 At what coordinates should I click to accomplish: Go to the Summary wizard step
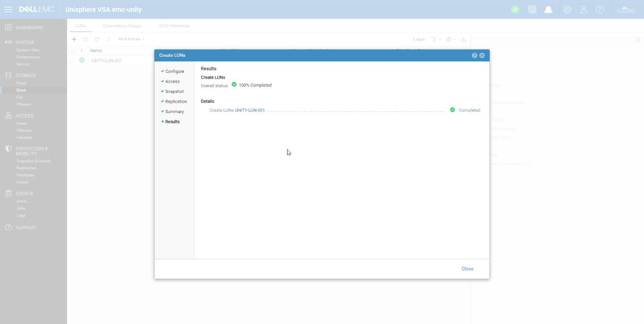(x=174, y=112)
